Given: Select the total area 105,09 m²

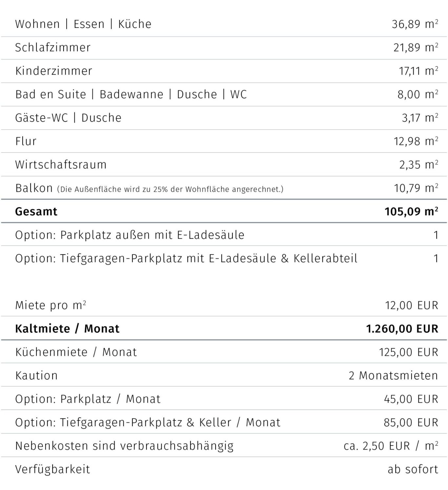Looking at the screenshot, I should [x=412, y=211].
